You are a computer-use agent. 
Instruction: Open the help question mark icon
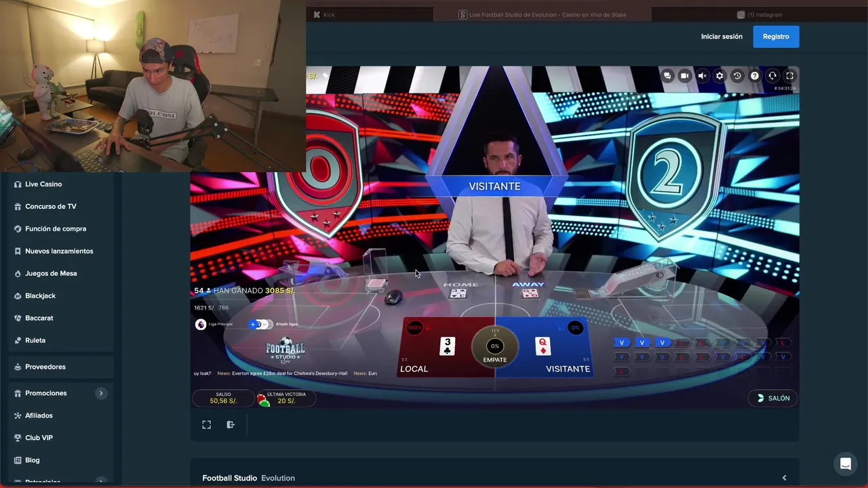click(x=755, y=76)
